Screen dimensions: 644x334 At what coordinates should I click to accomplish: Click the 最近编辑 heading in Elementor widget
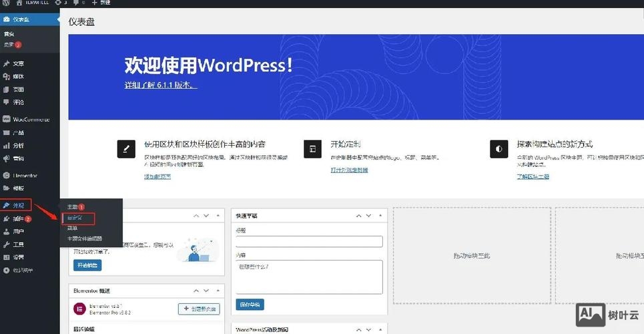click(x=83, y=329)
